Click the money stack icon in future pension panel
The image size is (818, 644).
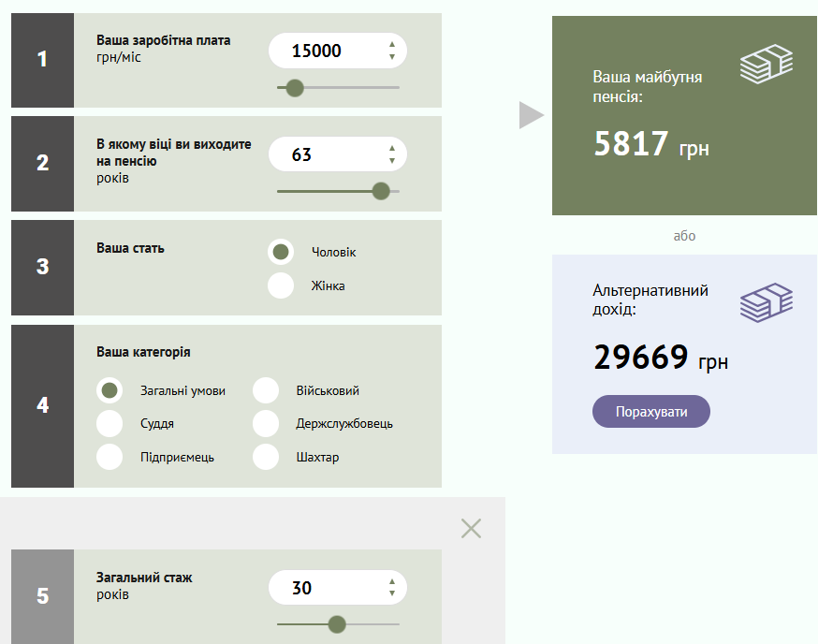pyautogui.click(x=767, y=65)
